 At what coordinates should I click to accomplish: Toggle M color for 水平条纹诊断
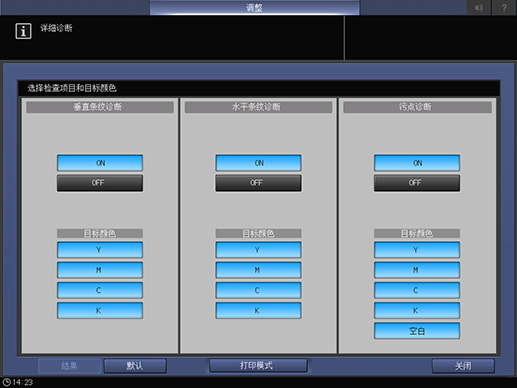[x=258, y=270]
